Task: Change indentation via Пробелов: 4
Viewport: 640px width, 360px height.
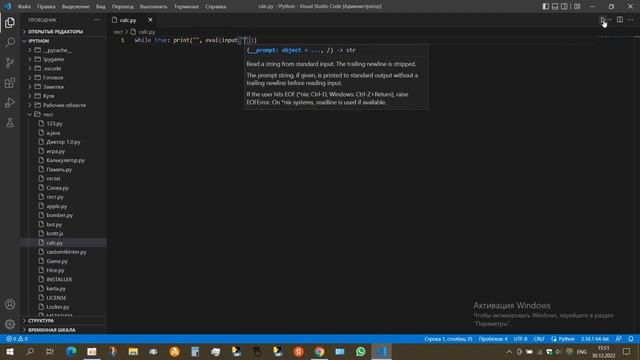Action: (x=493, y=339)
